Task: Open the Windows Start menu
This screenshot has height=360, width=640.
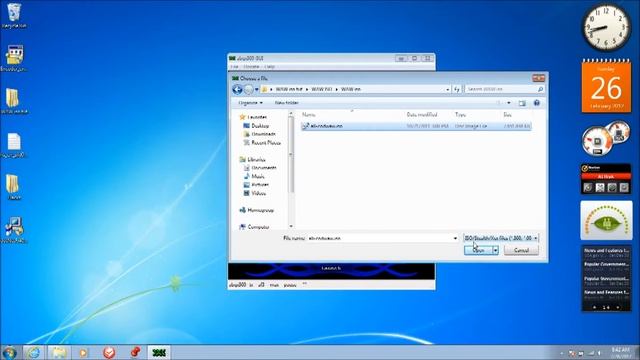Action: click(9, 353)
